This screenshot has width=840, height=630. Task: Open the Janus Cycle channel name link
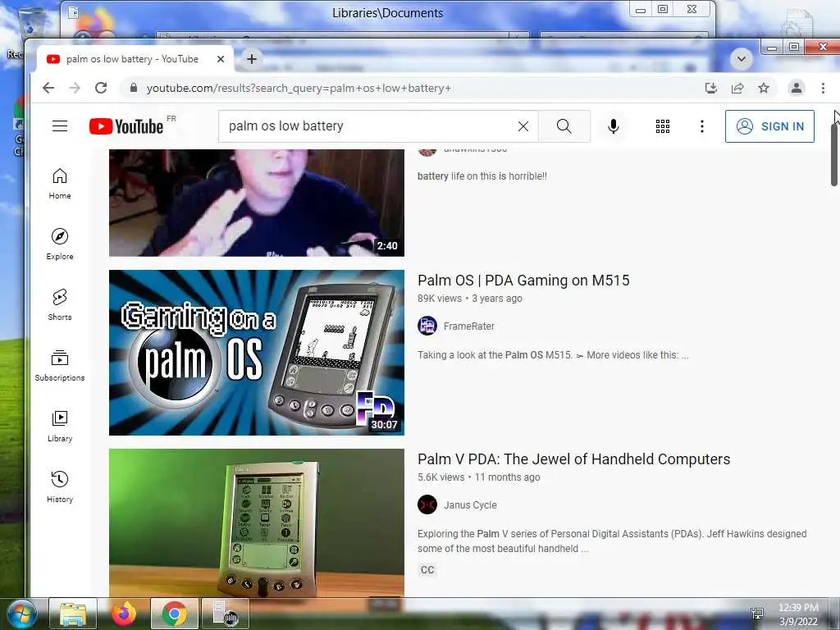[470, 505]
